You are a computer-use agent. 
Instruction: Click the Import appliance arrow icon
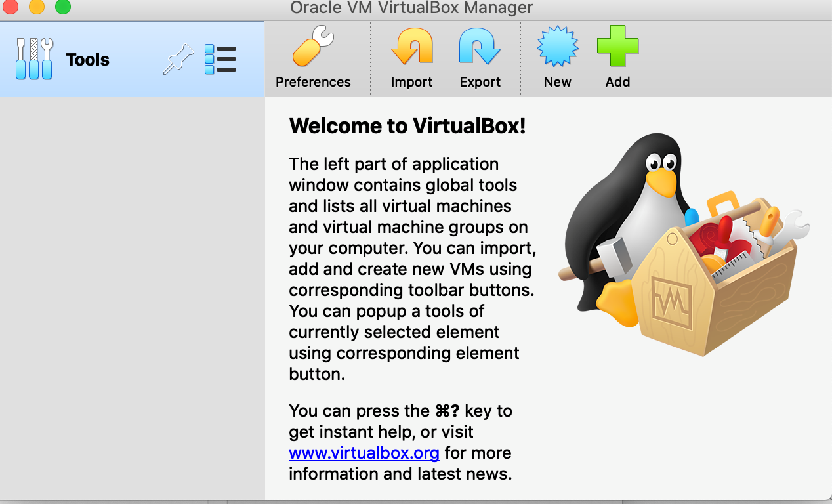(x=411, y=47)
